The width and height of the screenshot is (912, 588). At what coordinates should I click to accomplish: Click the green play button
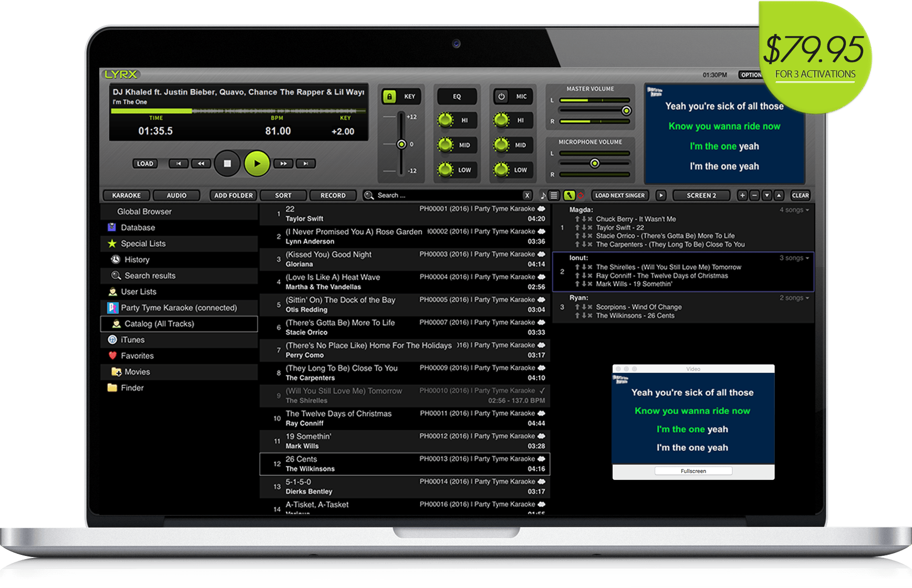[257, 164]
